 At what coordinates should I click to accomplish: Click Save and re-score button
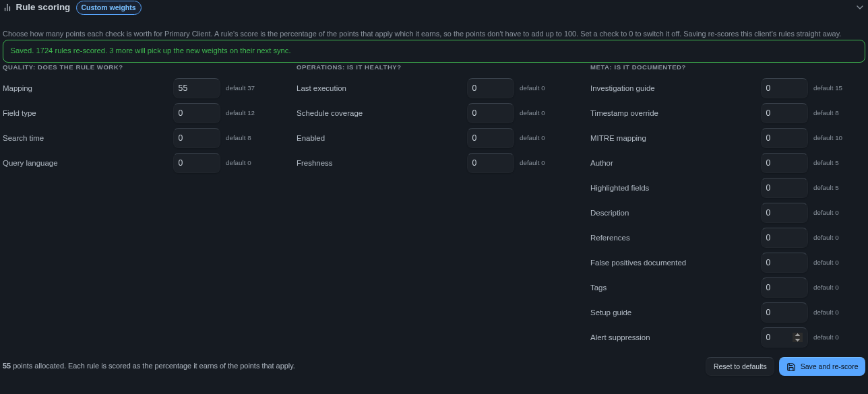click(822, 366)
